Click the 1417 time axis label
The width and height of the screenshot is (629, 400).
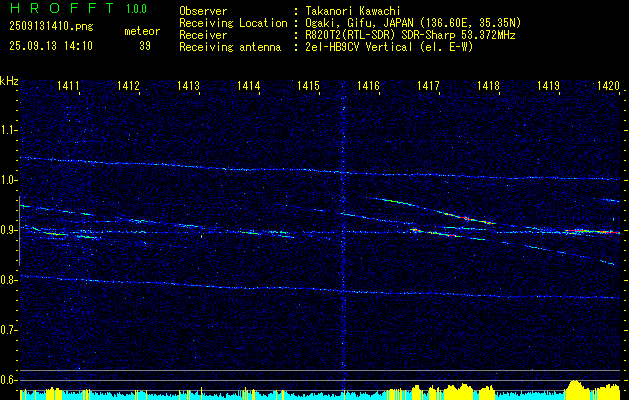point(428,85)
